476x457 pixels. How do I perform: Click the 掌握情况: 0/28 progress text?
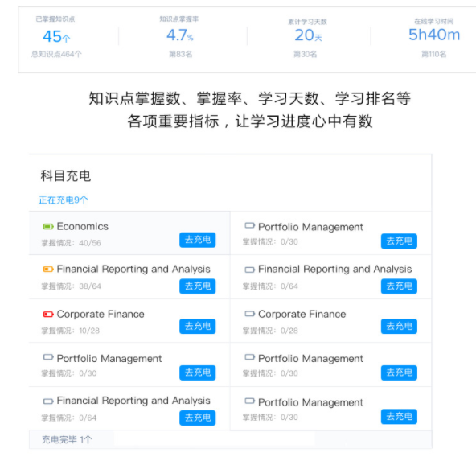coord(270,331)
